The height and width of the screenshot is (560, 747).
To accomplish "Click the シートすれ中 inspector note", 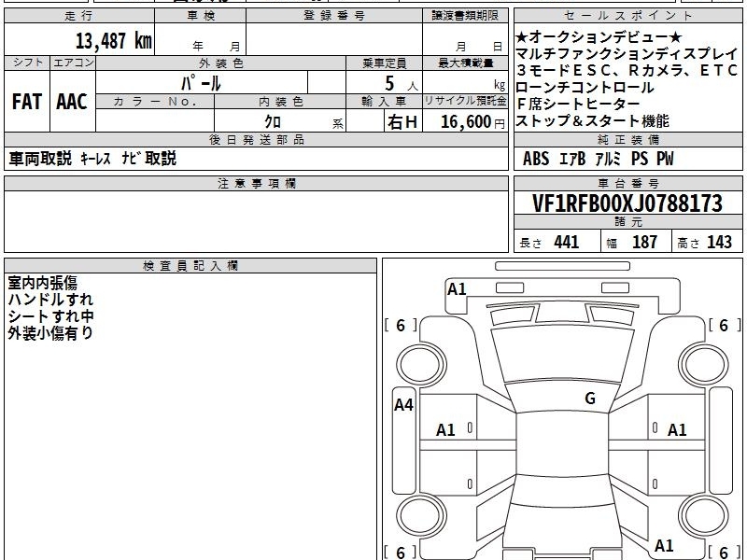I will pyautogui.click(x=50, y=316).
